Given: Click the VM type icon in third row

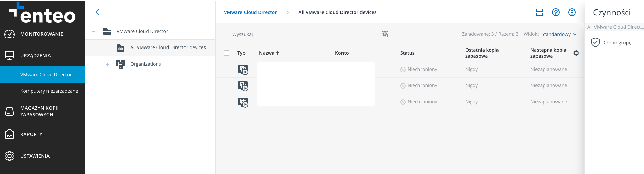Looking at the screenshot, I should click(243, 102).
